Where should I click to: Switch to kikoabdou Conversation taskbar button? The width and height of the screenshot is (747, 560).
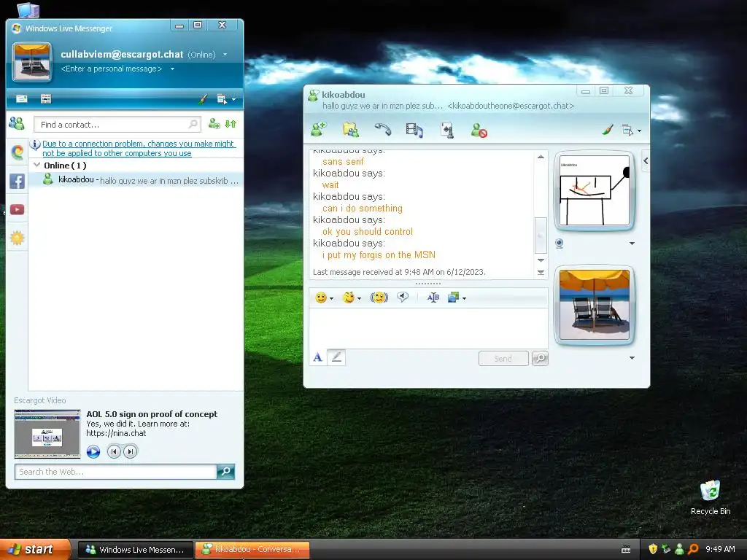252,550
